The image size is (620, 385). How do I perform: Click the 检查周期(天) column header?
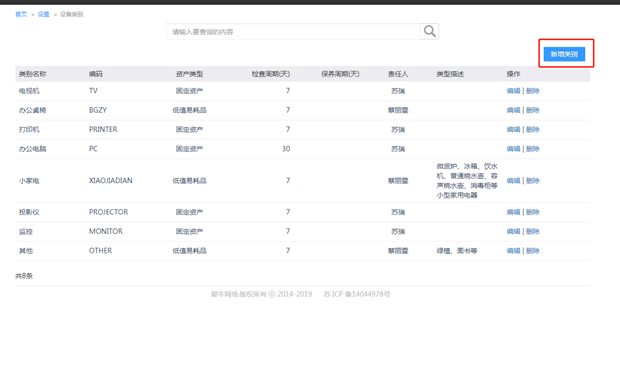(x=271, y=74)
